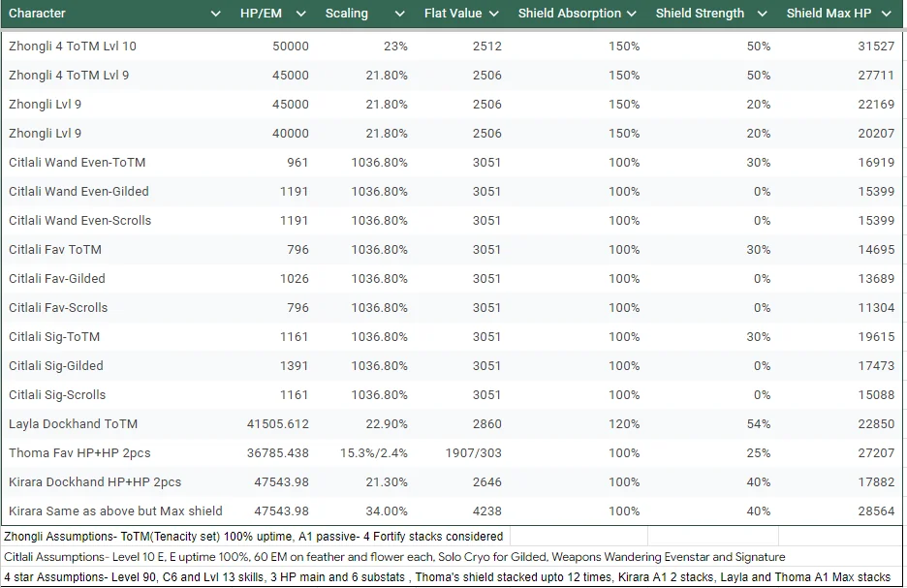Viewport: 907px width, 588px height.
Task: Select the 'Thoma Fav HP+HP 2pcs' cell
Action: point(79,452)
